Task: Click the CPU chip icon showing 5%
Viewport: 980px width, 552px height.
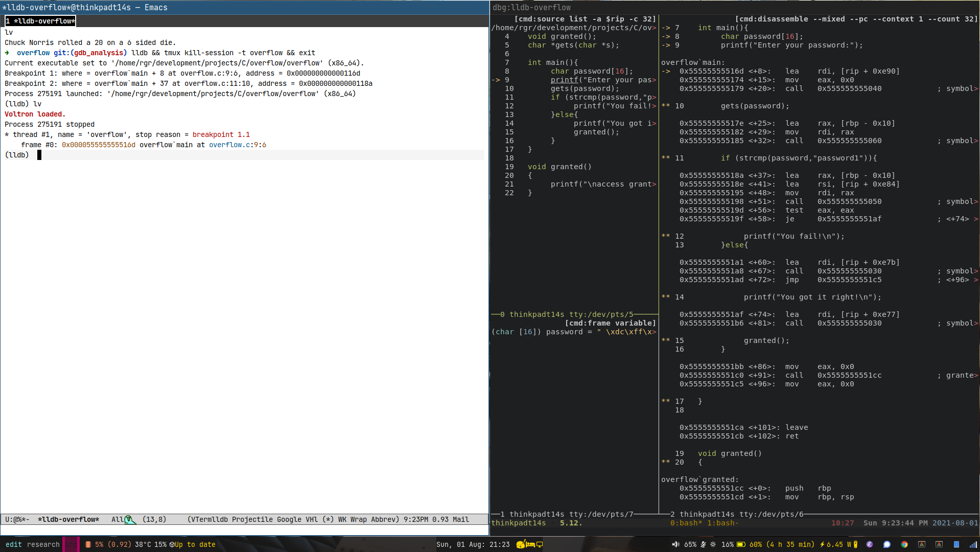Action: coord(88,544)
